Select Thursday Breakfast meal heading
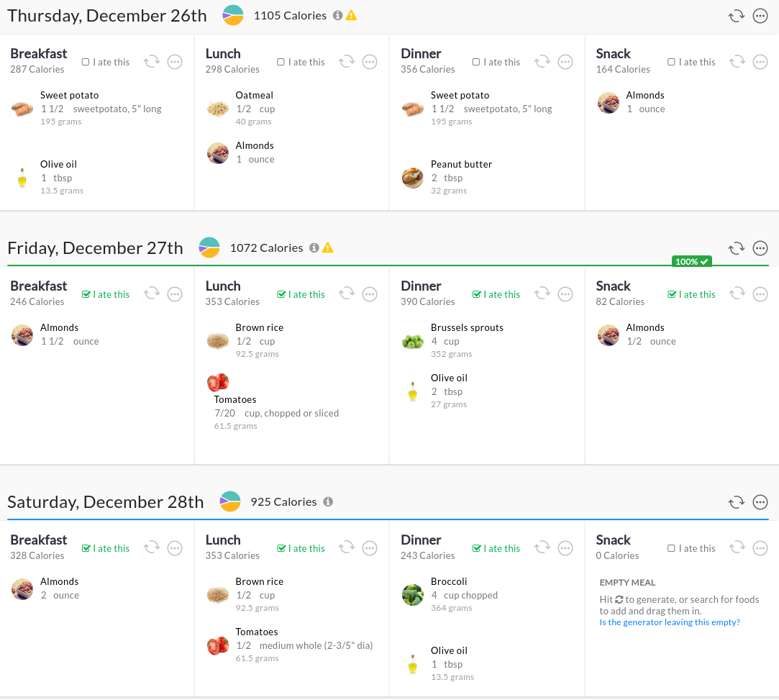This screenshot has width=779, height=700. pyautogui.click(x=39, y=54)
